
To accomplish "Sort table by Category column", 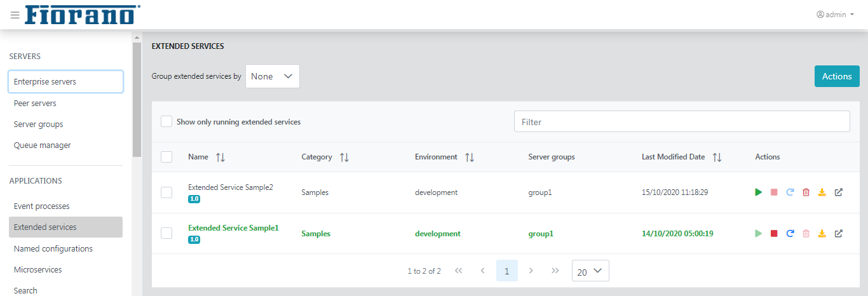I will coord(344,157).
